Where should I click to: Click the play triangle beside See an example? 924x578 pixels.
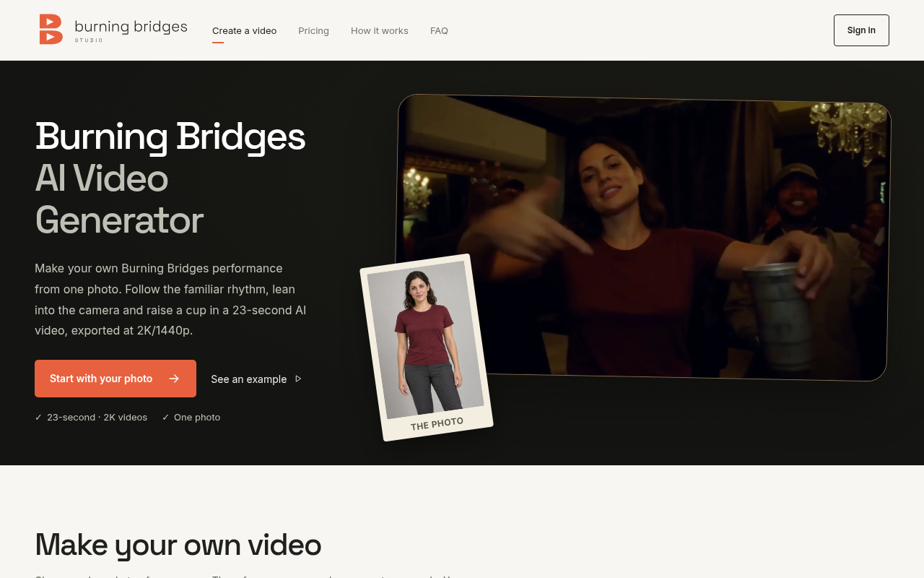coord(298,379)
